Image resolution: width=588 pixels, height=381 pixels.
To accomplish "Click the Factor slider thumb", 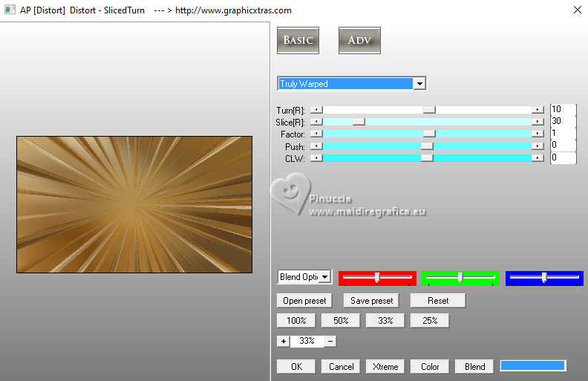I will [429, 134].
